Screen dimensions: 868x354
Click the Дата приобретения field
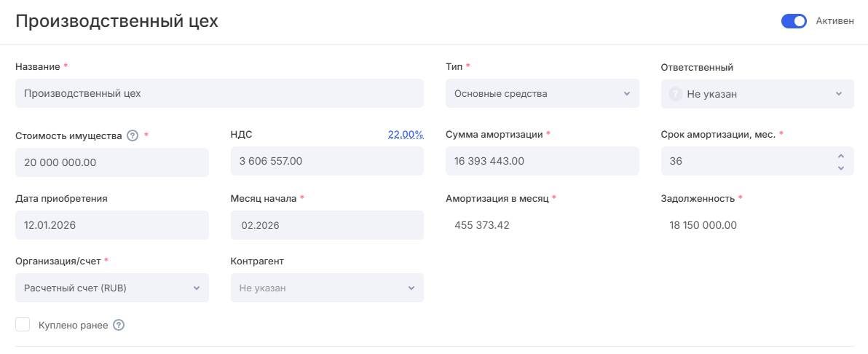pos(111,225)
